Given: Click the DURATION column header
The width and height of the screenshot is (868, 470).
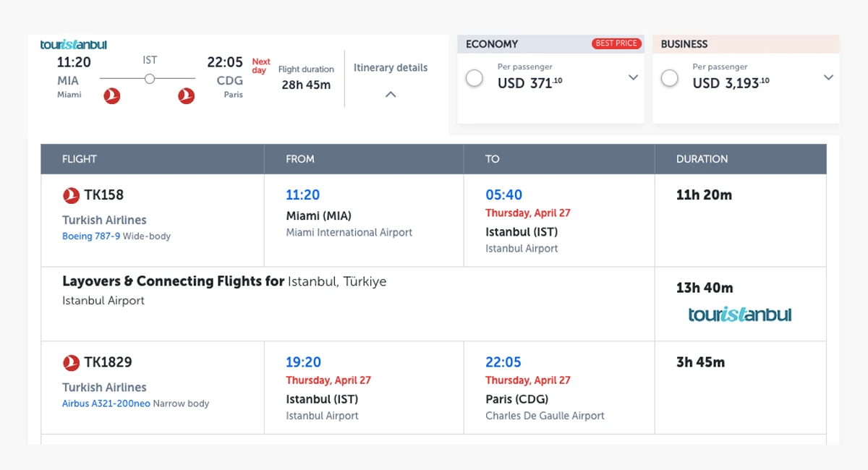Looking at the screenshot, I should (702, 159).
